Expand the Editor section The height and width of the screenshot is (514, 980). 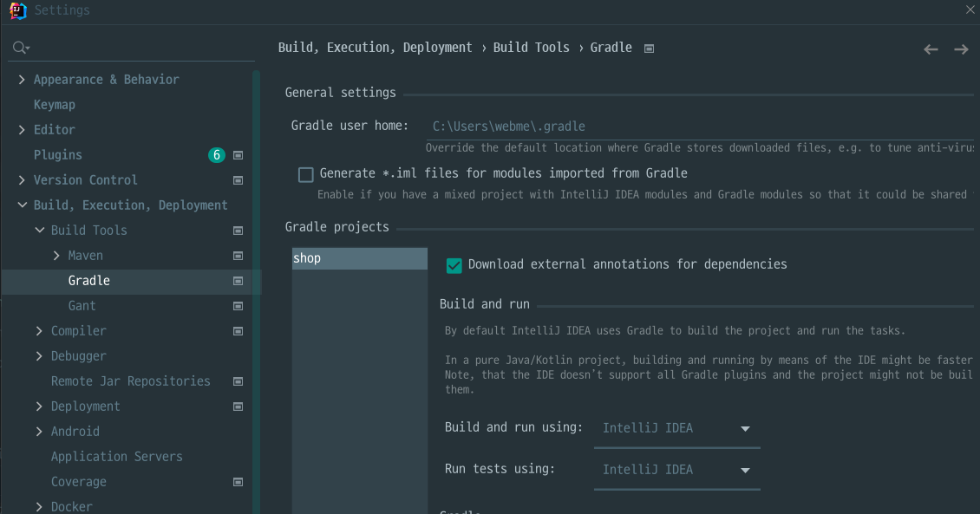(x=22, y=130)
